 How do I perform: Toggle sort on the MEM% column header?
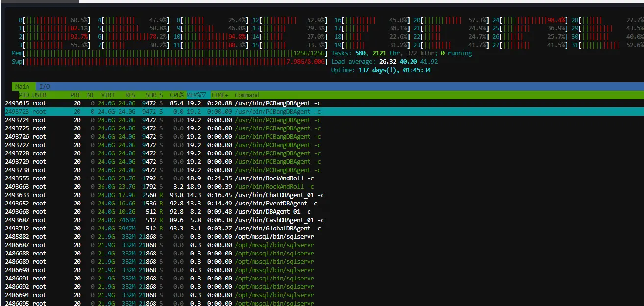coord(197,95)
